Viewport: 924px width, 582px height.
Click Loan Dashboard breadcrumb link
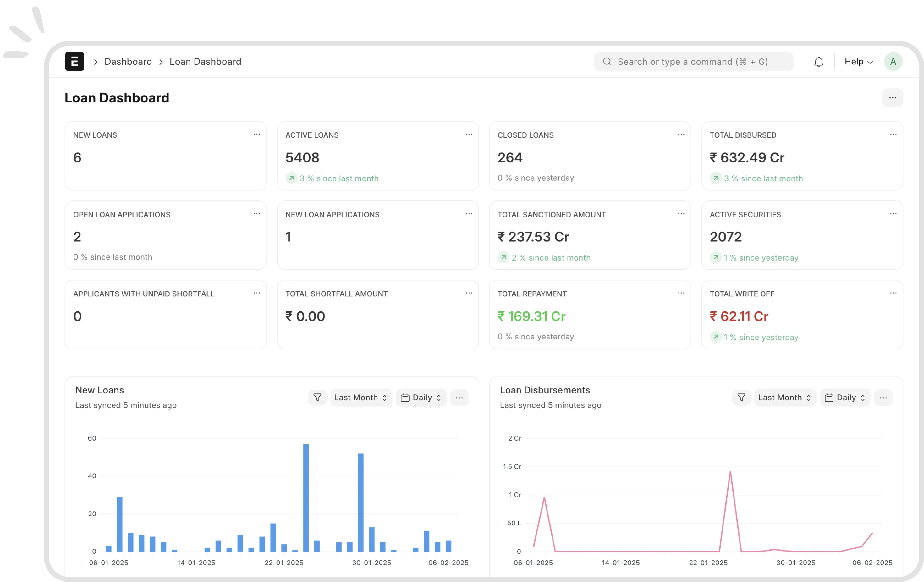tap(205, 62)
